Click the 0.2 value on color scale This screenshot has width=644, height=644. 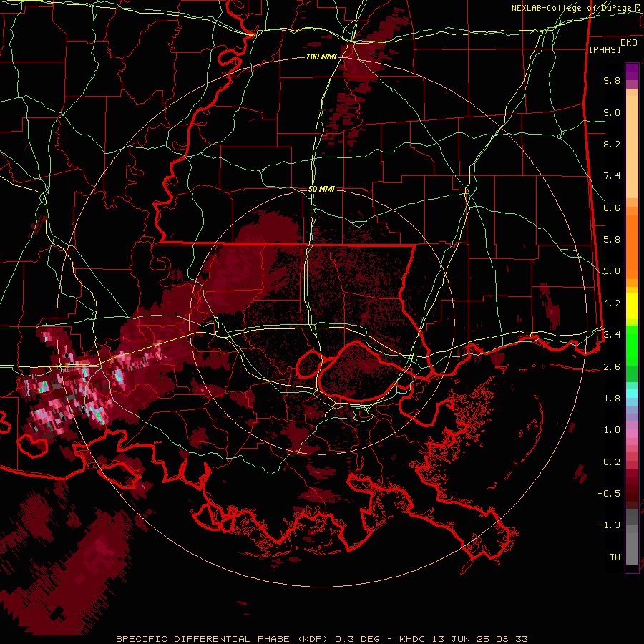[612, 462]
